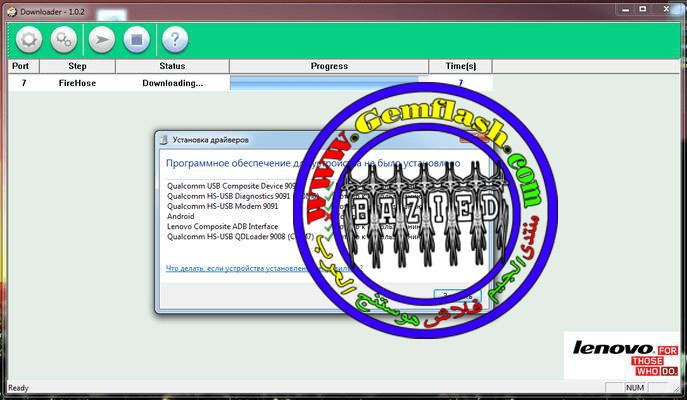Open the 'Что делать' help link
The width and height of the screenshot is (687, 400).
tap(264, 268)
